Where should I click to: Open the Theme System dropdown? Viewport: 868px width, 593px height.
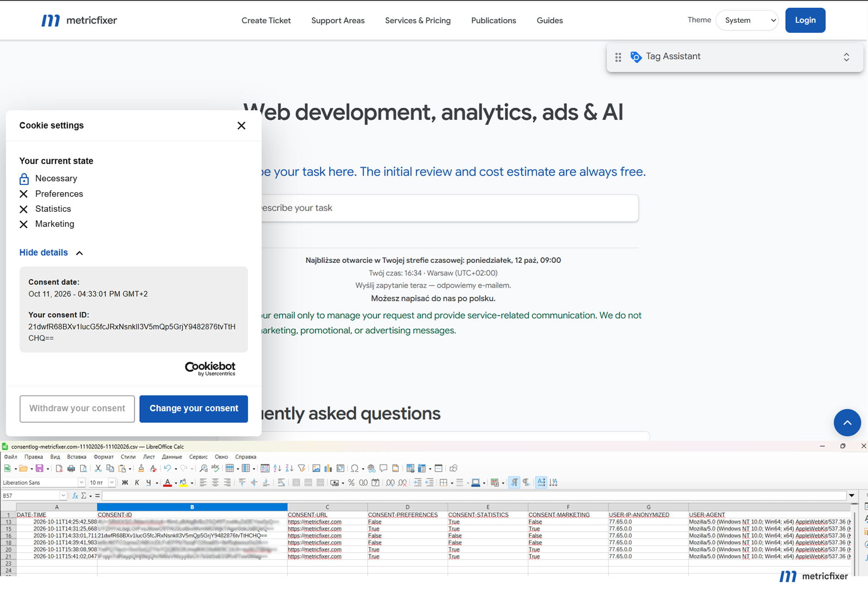(747, 20)
